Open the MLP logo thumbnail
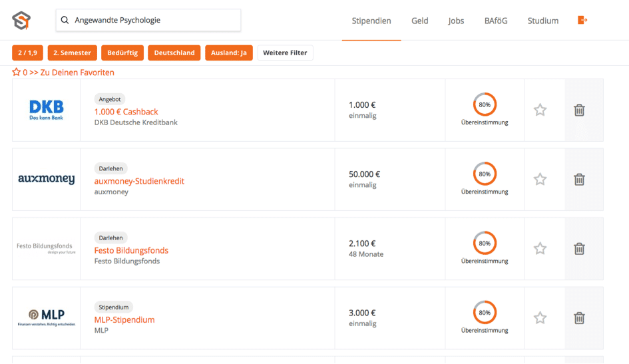629x364 pixels. [x=46, y=317]
